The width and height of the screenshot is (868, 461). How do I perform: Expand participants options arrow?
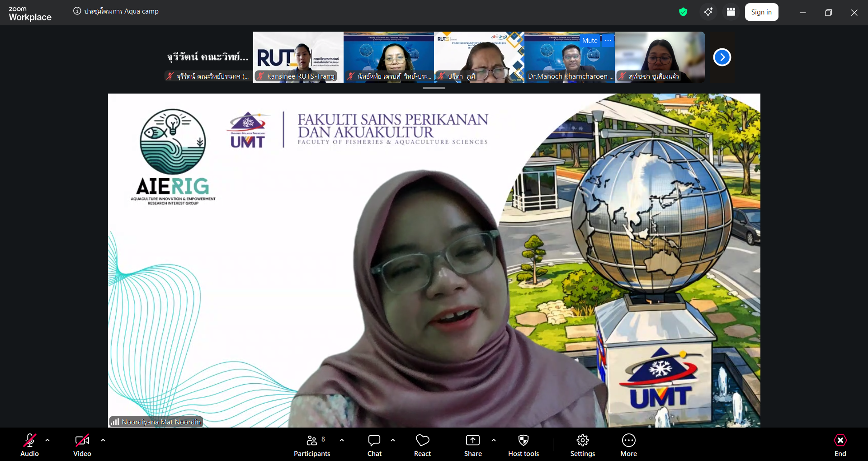point(342,440)
